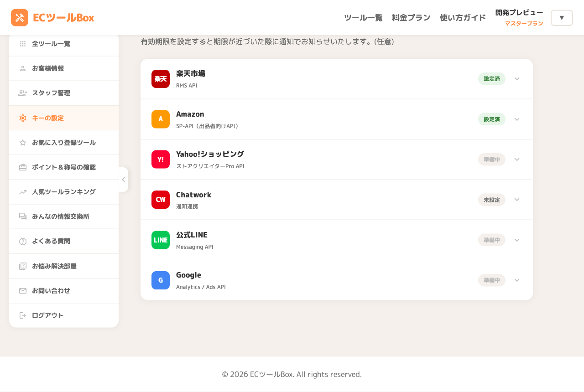
Task: Open ツール一覧 in the top navigation
Action: 363,18
